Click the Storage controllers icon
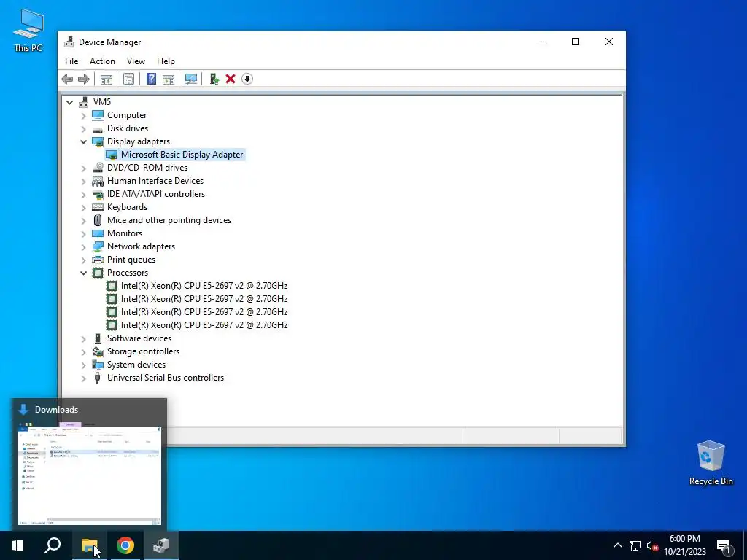Screen dimensions: 747x560 tap(98, 351)
